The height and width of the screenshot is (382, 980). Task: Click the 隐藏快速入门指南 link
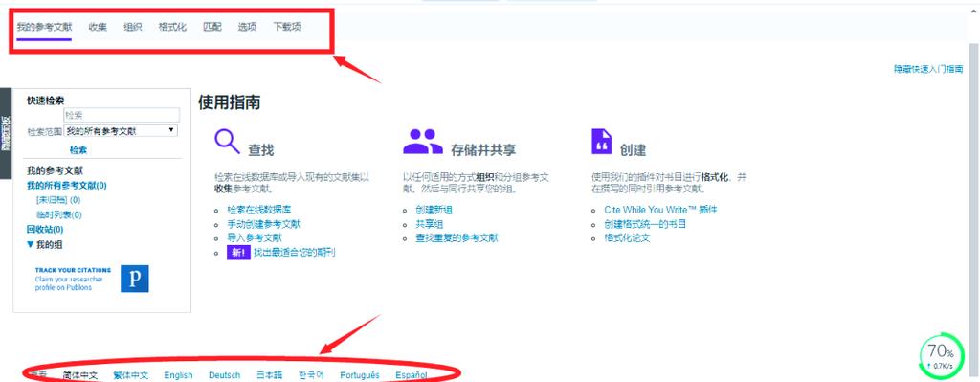[x=928, y=69]
